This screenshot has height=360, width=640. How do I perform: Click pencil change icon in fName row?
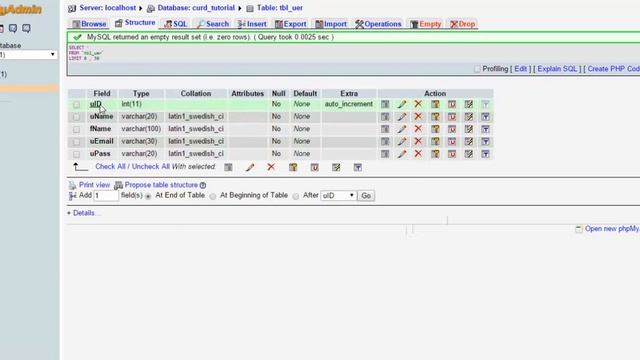tap(402, 129)
